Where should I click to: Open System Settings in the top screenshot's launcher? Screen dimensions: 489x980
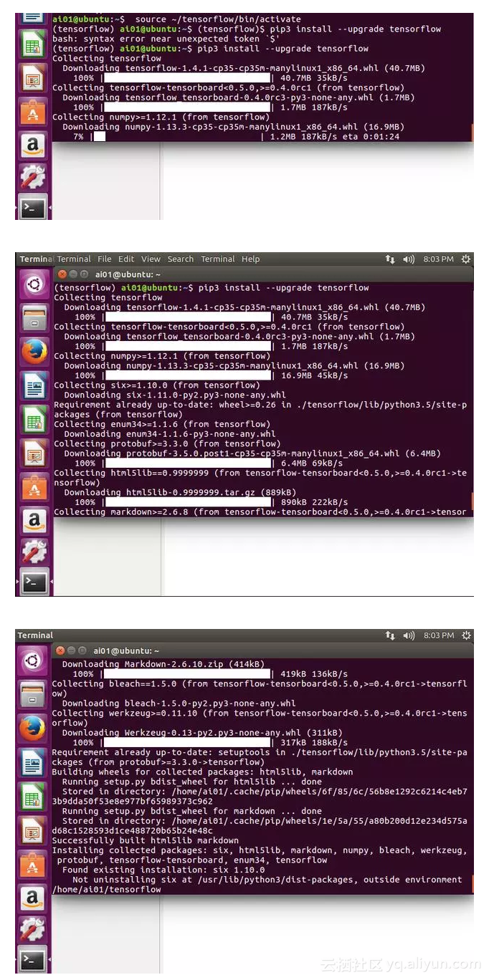click(x=32, y=176)
